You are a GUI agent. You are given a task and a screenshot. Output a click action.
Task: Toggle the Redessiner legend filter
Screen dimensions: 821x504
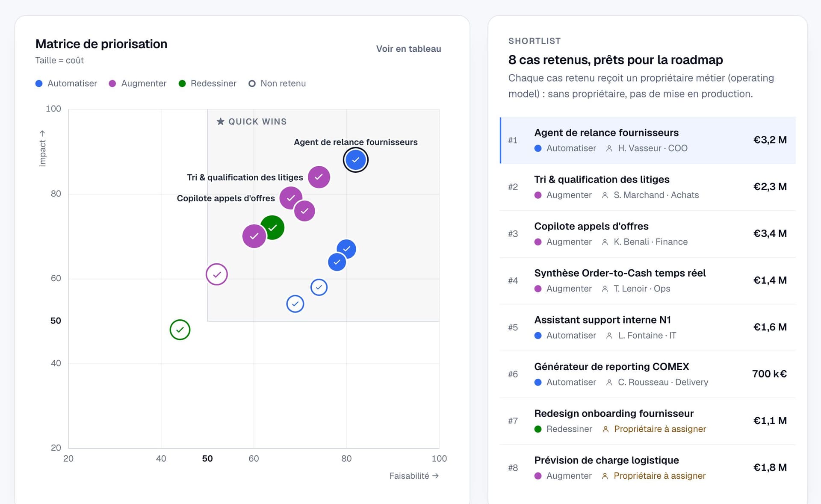[207, 83]
